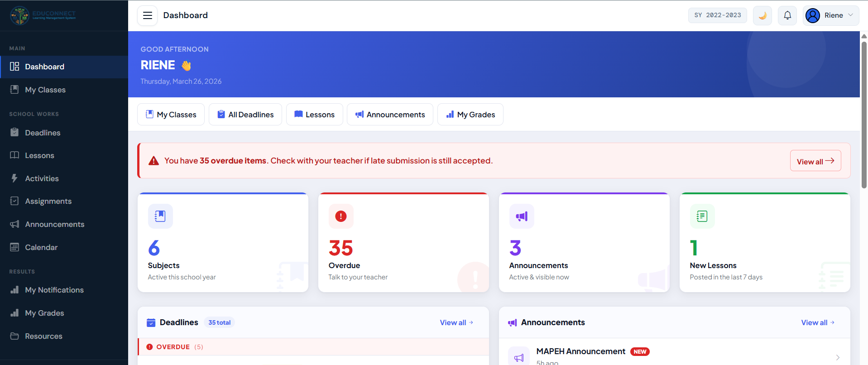Click the Announcements quick-link button
Viewport: 868px width, 365px height.
(390, 115)
